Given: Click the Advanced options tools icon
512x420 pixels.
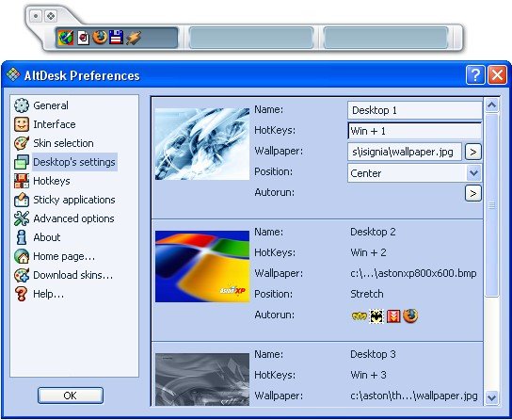Looking at the screenshot, I should (x=22, y=218).
